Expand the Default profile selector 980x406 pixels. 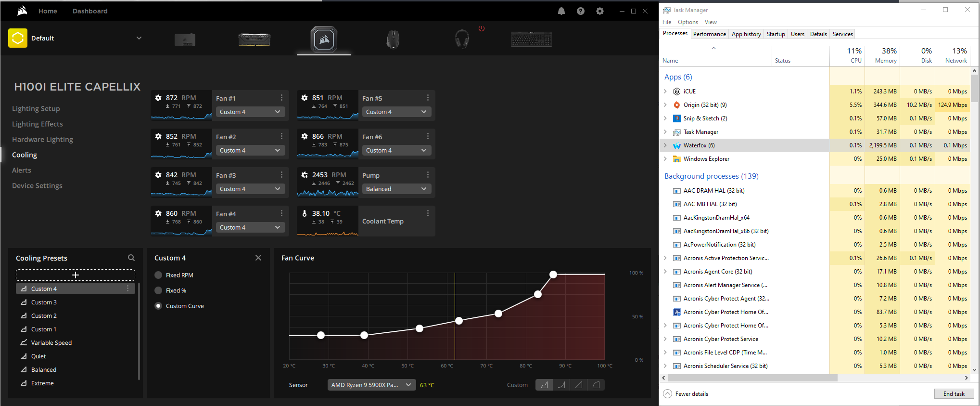(139, 38)
